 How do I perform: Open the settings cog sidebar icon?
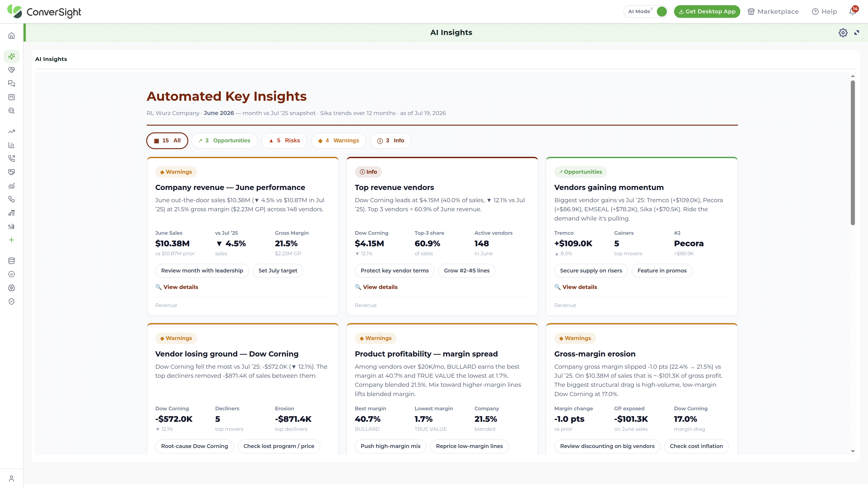point(12,288)
